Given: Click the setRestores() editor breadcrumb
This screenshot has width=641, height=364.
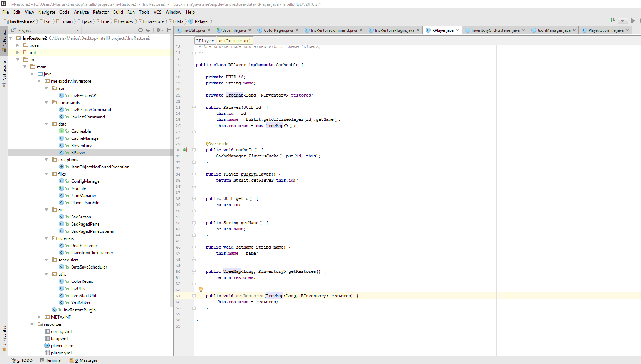Looking at the screenshot, I should 235,41.
